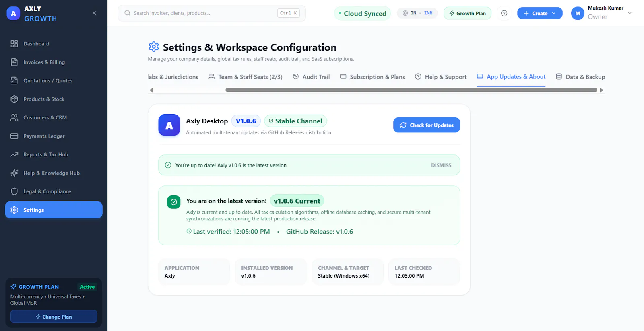
Task: Open the IN INR region selector
Action: (417, 13)
